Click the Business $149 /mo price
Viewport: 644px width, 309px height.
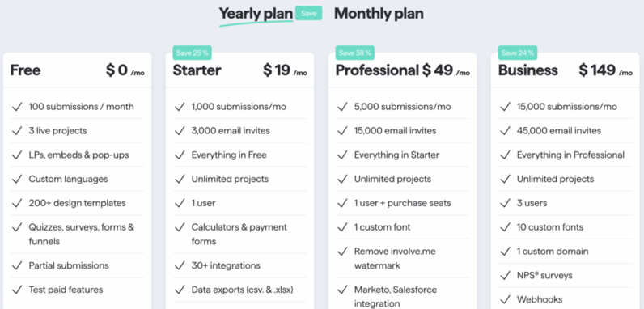(x=606, y=70)
